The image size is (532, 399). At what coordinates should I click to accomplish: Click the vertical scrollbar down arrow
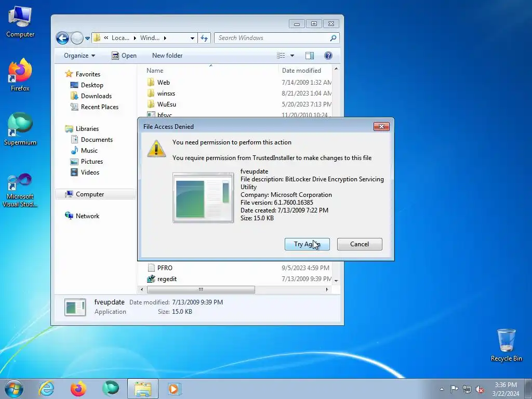point(336,281)
